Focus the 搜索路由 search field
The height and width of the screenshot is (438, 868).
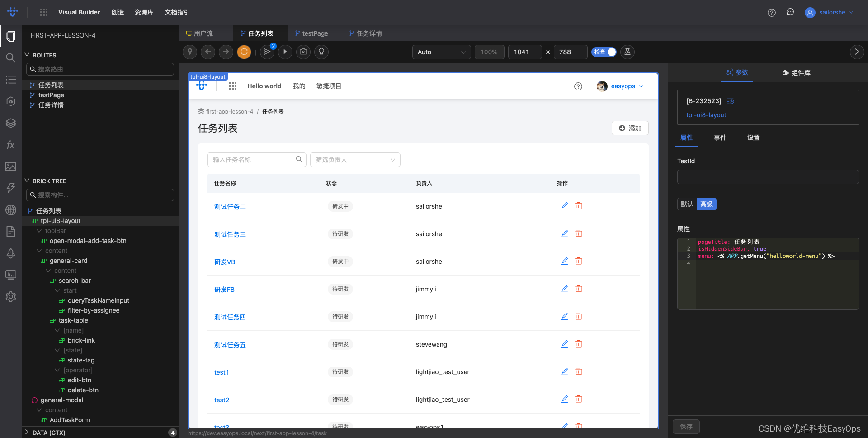point(100,69)
